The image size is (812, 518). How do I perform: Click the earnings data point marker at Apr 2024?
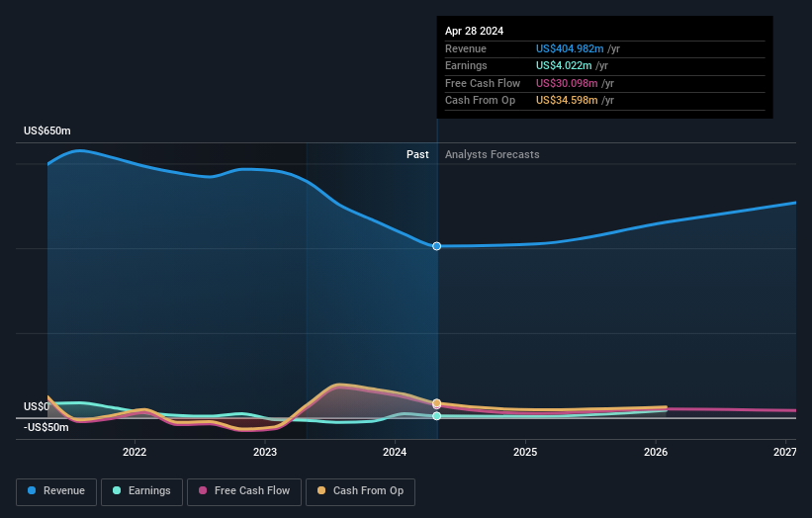(x=436, y=416)
